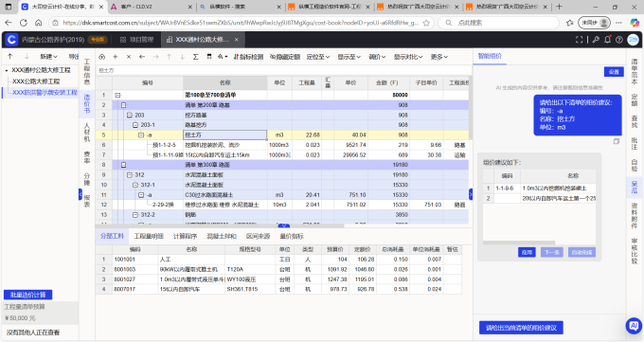Open the AI assistant chat bubble icon
The image size is (644, 342).
634,325
